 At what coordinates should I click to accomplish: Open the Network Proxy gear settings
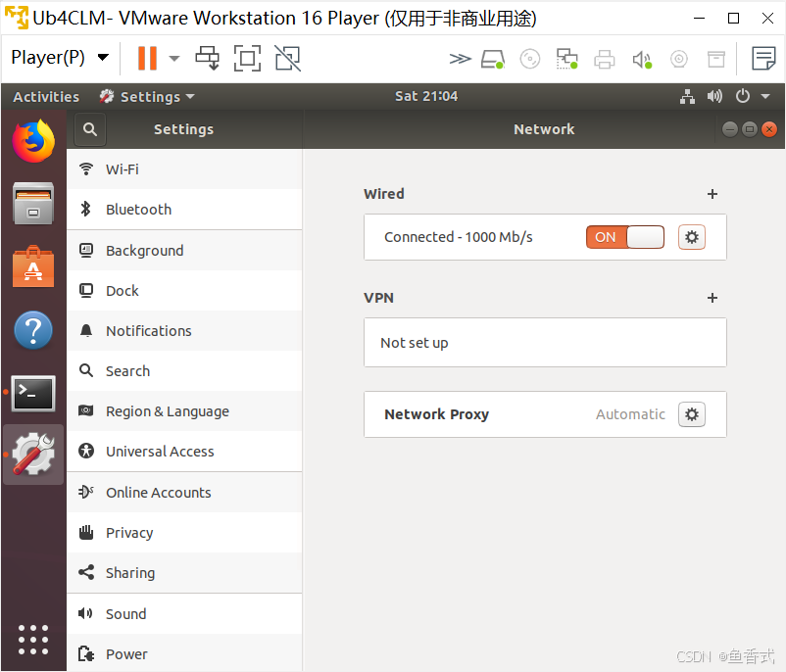(692, 414)
